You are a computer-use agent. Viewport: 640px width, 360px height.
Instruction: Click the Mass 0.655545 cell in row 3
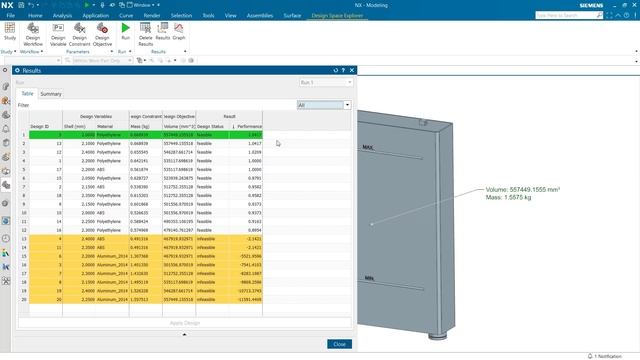[x=146, y=152]
